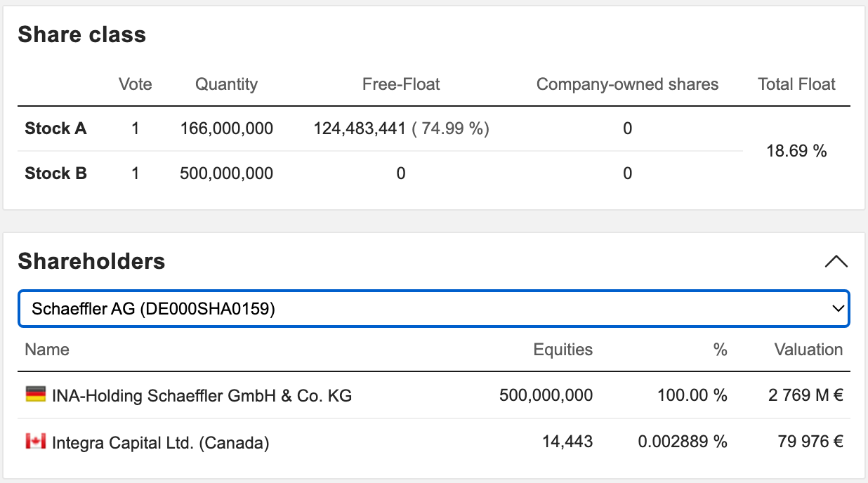This screenshot has width=868, height=483.
Task: Click the Canadian flag icon next to Integra Capital
Action: coord(35,441)
